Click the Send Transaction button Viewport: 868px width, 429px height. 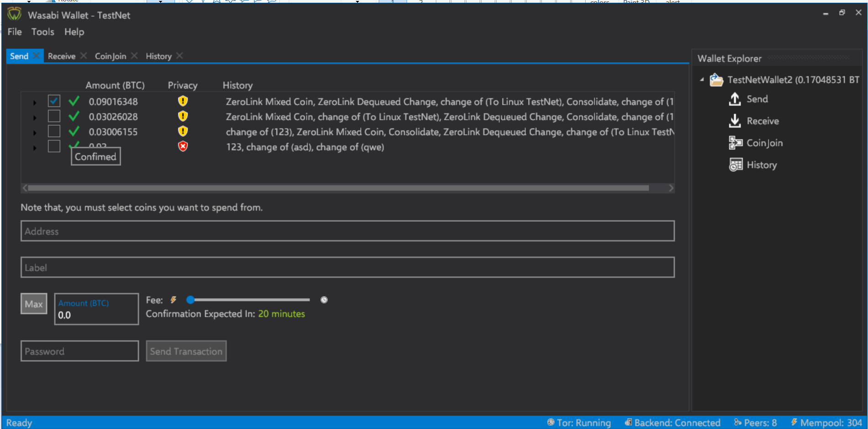point(186,351)
